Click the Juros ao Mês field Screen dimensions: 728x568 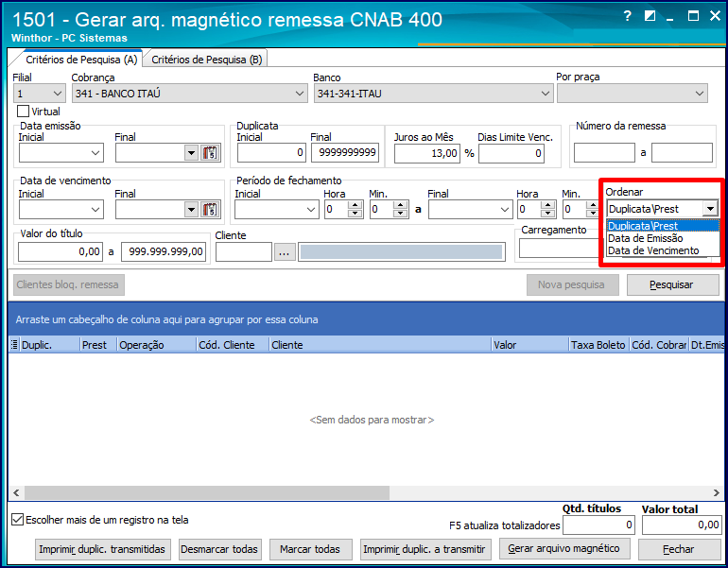click(x=427, y=154)
